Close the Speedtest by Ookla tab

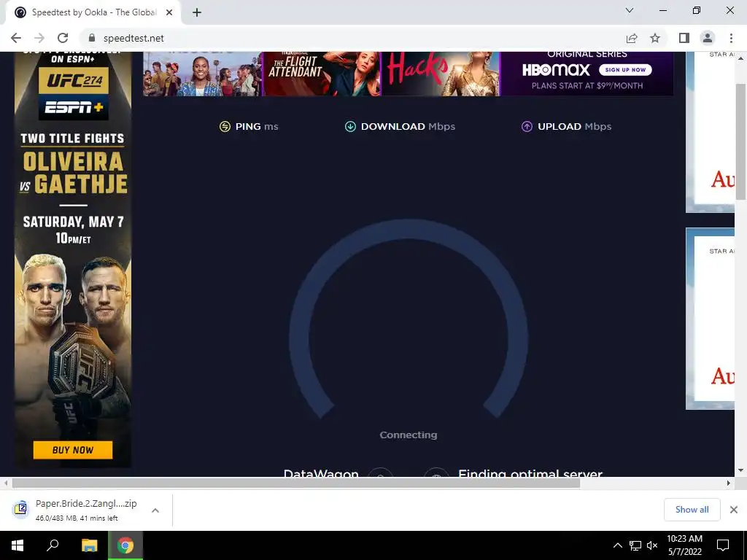(169, 13)
